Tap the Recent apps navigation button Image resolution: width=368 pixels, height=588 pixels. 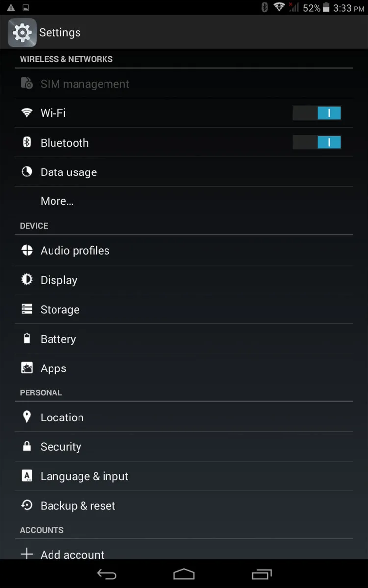(x=262, y=573)
